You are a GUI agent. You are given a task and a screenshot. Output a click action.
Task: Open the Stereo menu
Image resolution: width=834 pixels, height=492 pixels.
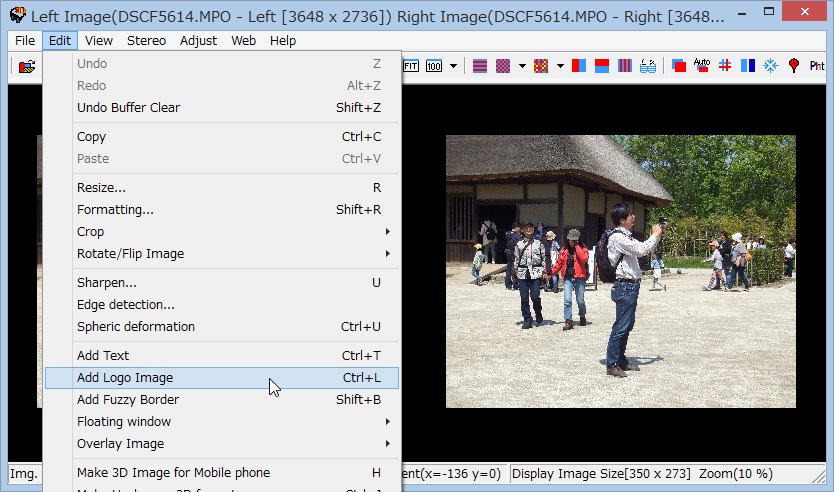(x=146, y=40)
